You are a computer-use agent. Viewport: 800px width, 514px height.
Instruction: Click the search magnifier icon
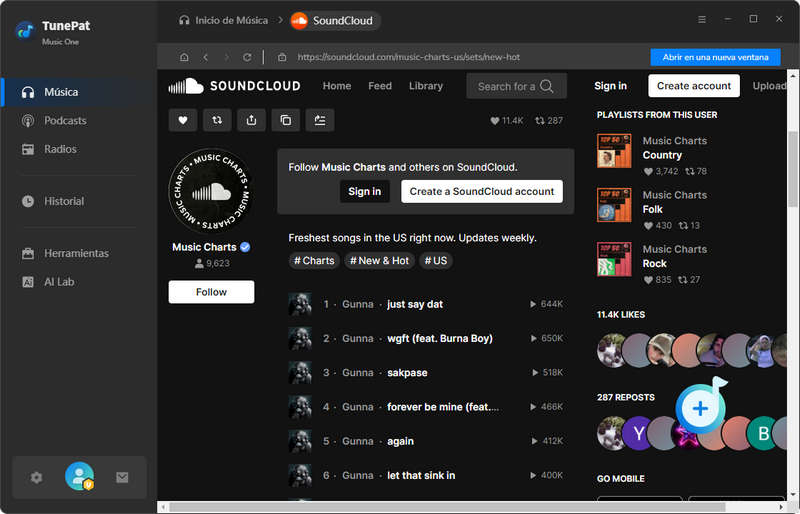546,86
